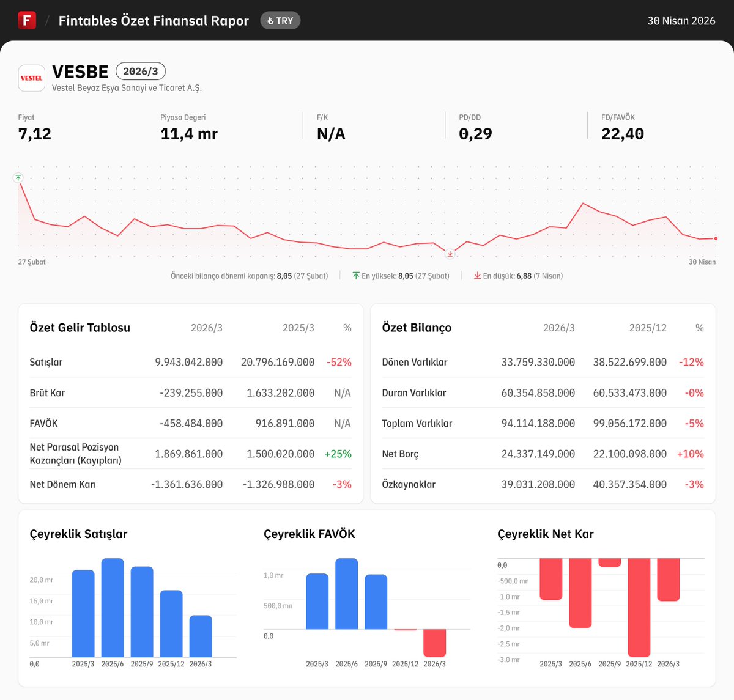
Task: Click the green up arrow beside En yüksek
Action: coord(356,276)
